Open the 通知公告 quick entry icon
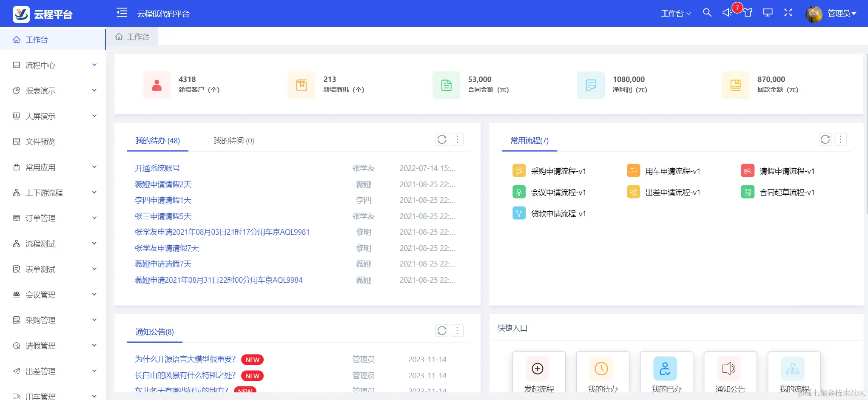Image resolution: width=868 pixels, height=400 pixels. [729, 369]
